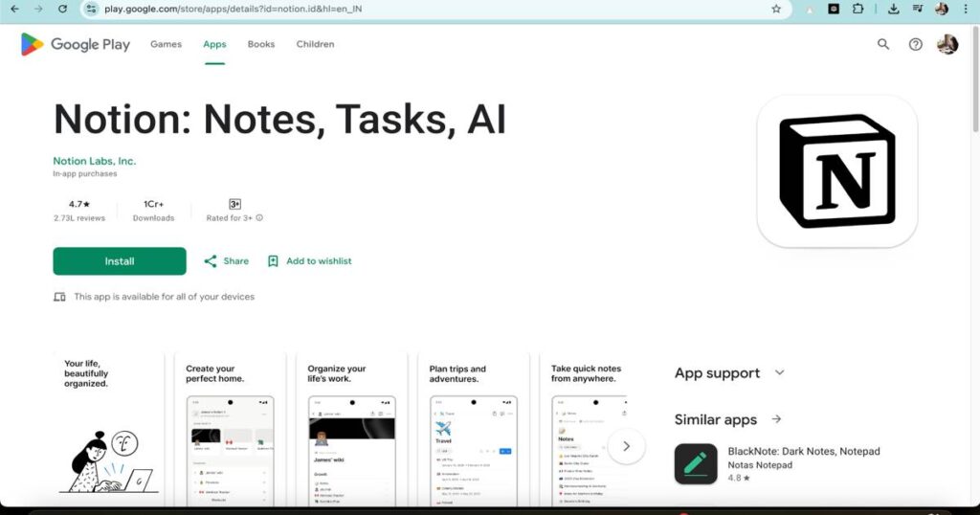Click the BlackNote app icon
Image resolution: width=980 pixels, height=515 pixels.
(696, 464)
